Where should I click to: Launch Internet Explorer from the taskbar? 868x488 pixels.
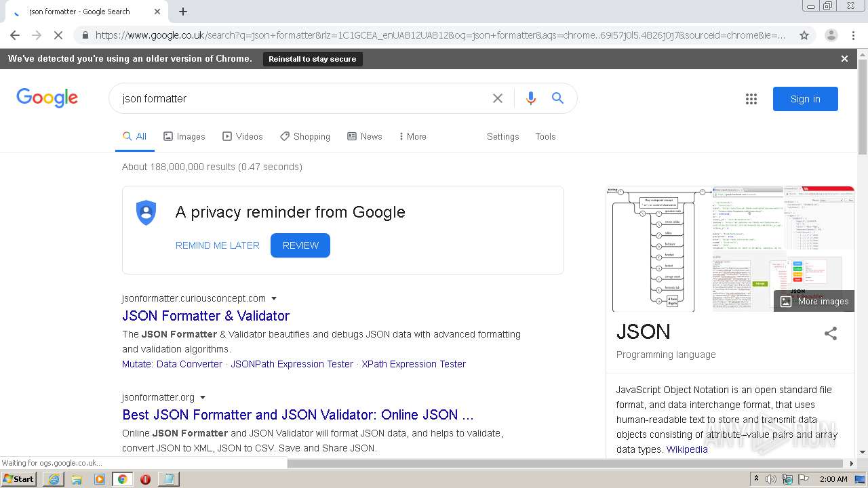pyautogui.click(x=54, y=479)
